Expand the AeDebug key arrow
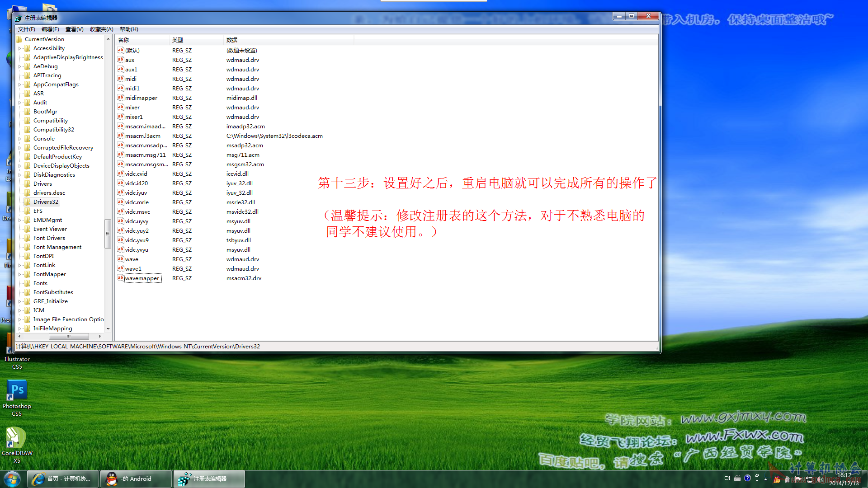 pyautogui.click(x=19, y=66)
